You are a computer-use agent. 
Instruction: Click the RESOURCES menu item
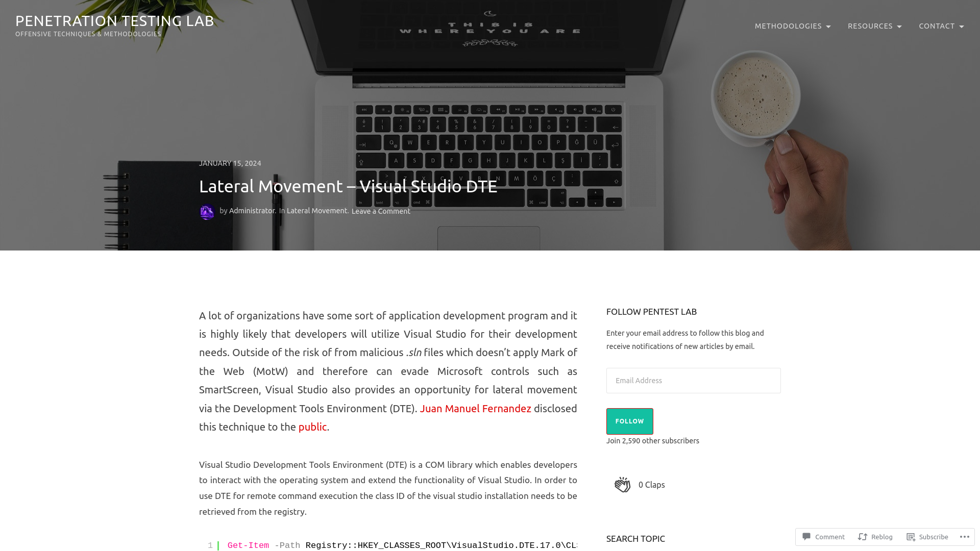point(874,26)
